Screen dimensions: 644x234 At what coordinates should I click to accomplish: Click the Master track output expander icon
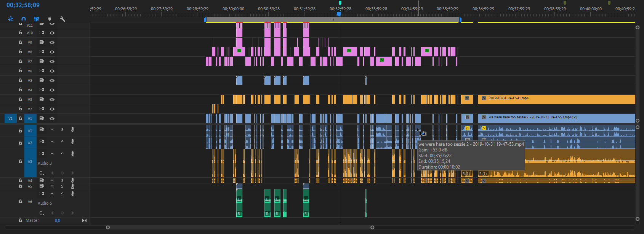click(84, 220)
